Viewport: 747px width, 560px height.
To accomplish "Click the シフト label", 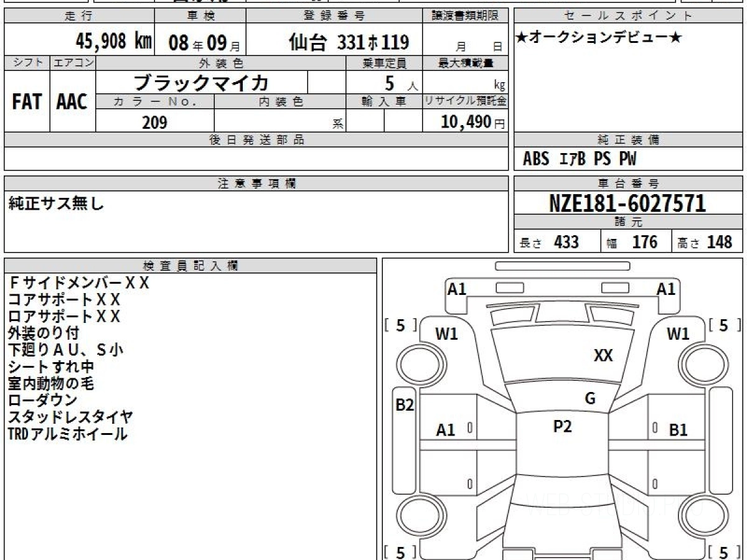I will (27, 63).
